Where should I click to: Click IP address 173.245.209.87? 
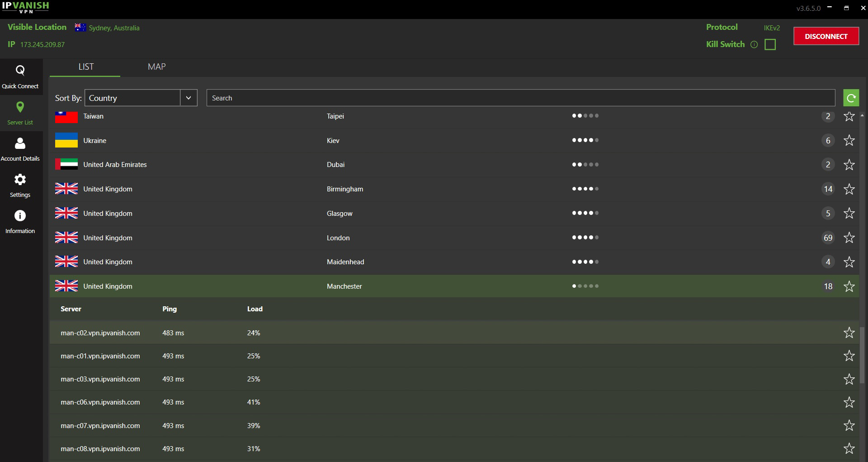(x=42, y=45)
